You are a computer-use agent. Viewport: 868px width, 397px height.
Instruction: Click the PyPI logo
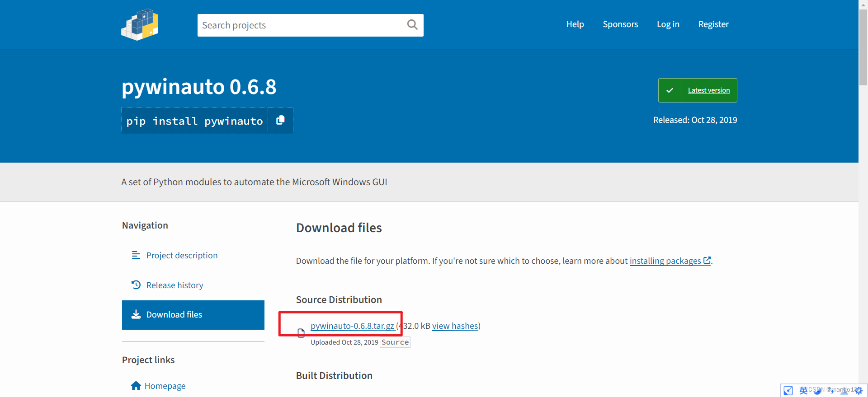tap(140, 25)
